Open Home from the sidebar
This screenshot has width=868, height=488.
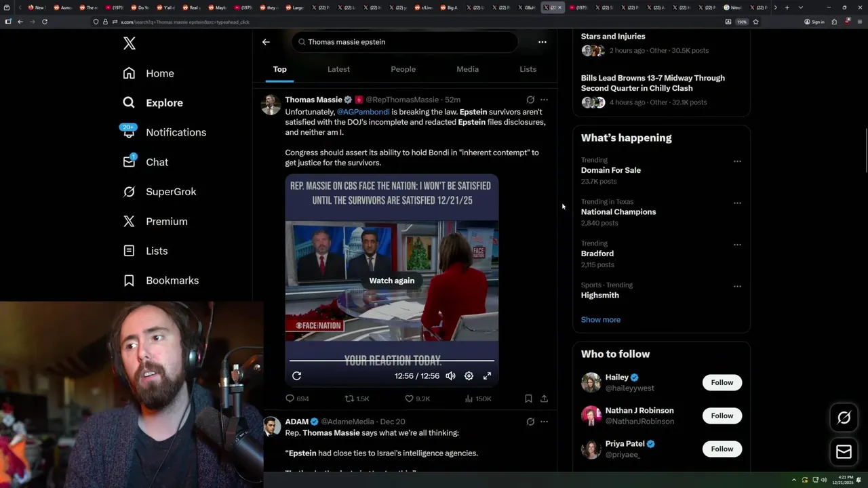(149, 73)
